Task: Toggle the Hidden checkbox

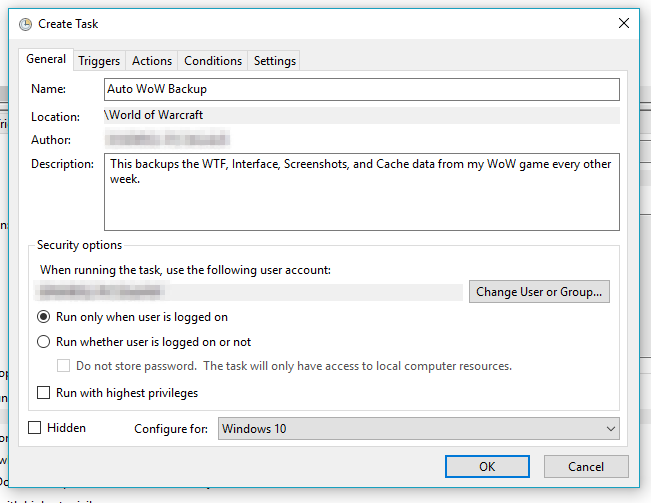Action: [36, 428]
